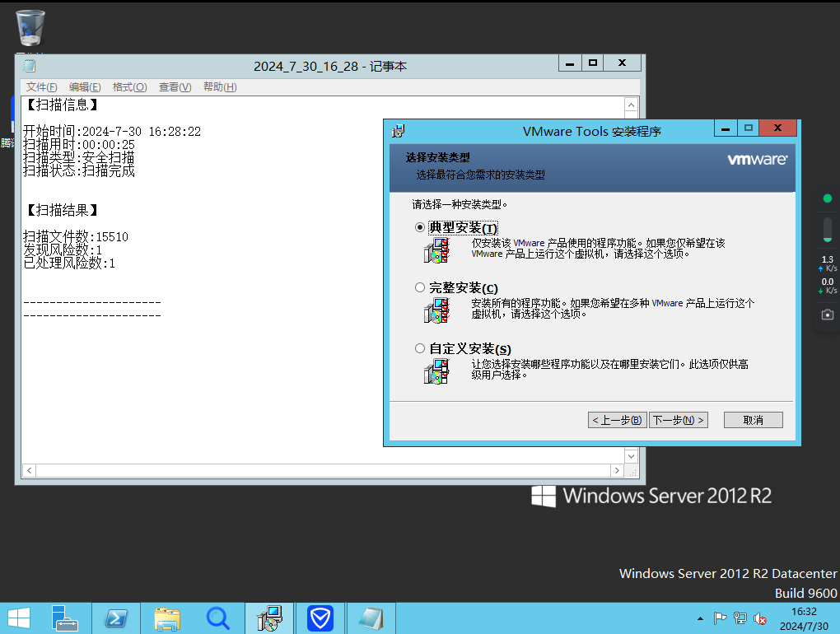Click the line 开始时间:2024-7-30 16:28:22

112,131
